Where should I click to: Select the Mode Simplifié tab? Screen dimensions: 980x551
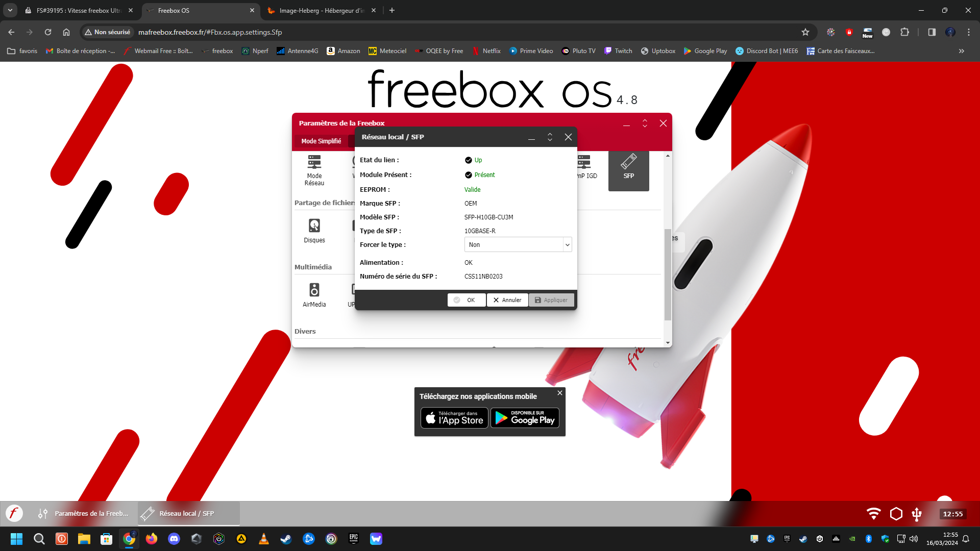tap(321, 141)
